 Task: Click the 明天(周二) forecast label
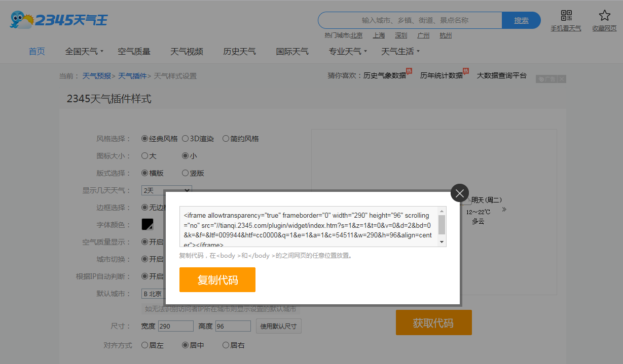(486, 200)
